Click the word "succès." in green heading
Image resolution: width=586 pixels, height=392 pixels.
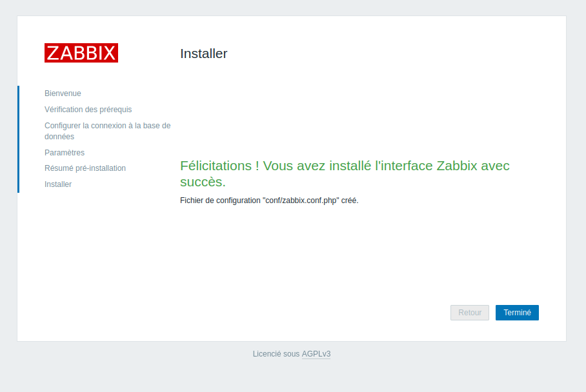tap(203, 181)
